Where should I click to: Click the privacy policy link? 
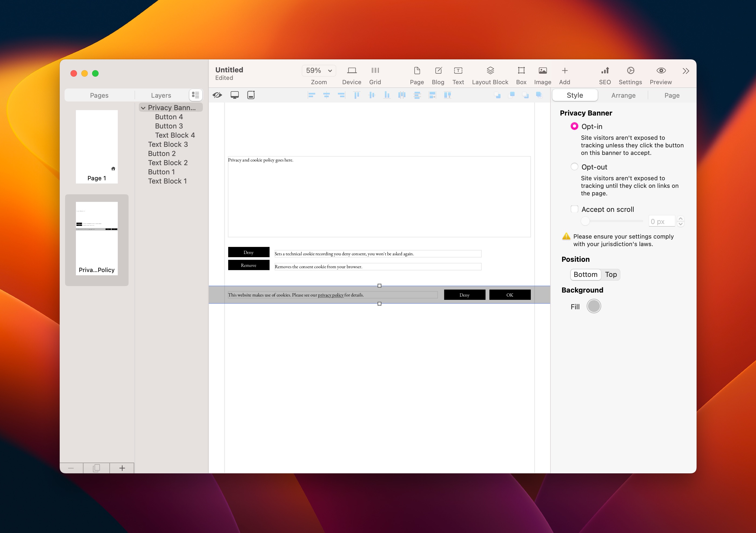pyautogui.click(x=330, y=295)
